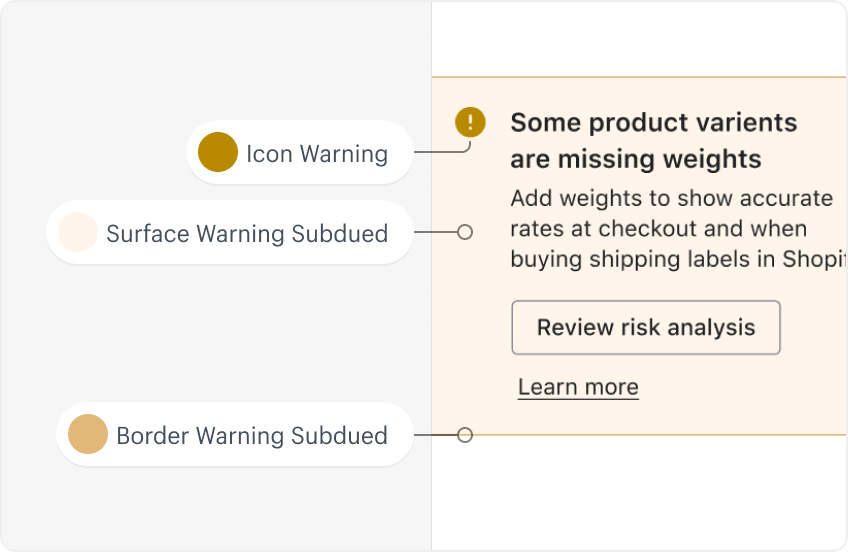Click the empty gray panel below Border Warning pill

coord(216,508)
